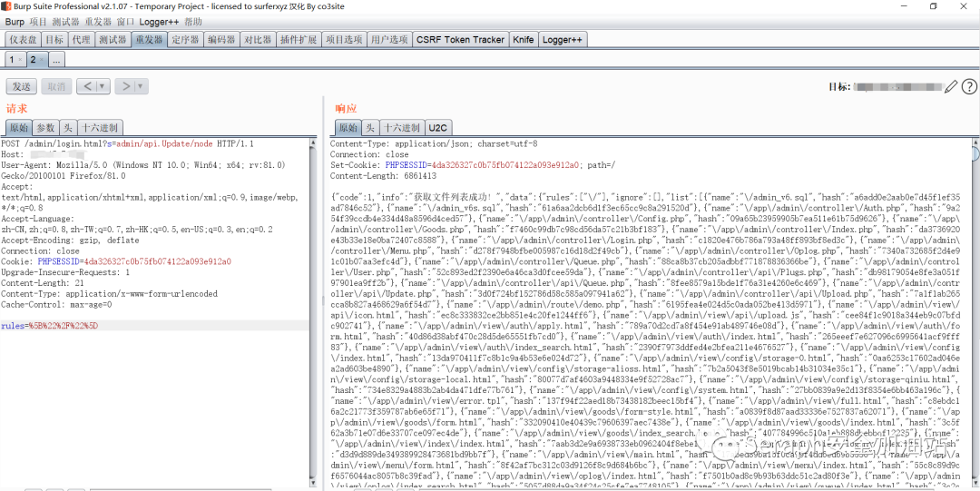Open the 窗口 menu
This screenshot has width=980, height=491.
pyautogui.click(x=125, y=22)
